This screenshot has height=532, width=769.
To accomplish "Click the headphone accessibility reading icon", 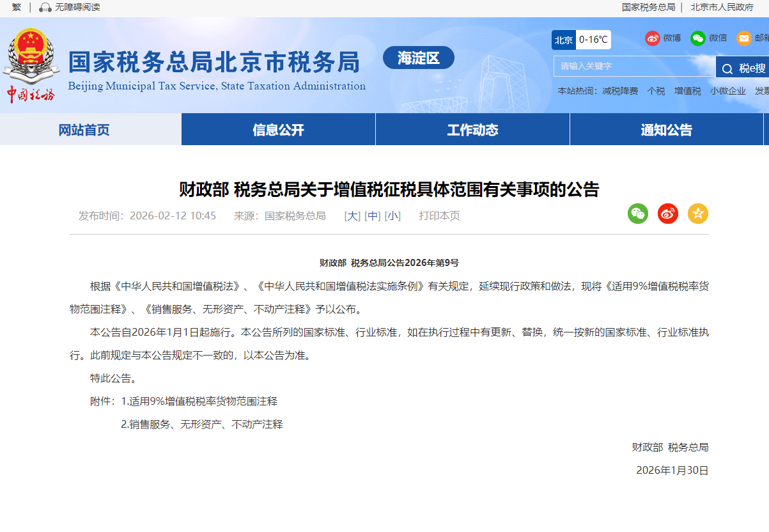I will coord(45,8).
